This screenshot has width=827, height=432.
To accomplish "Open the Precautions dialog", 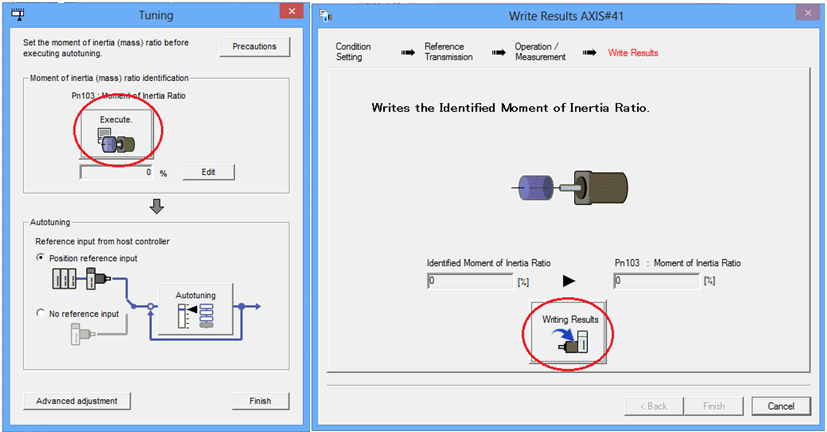I will pyautogui.click(x=254, y=47).
